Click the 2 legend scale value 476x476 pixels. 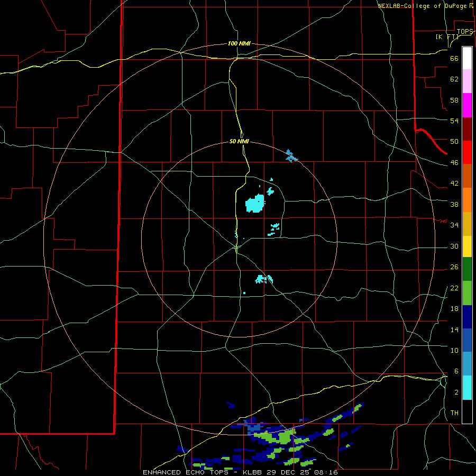point(456,392)
